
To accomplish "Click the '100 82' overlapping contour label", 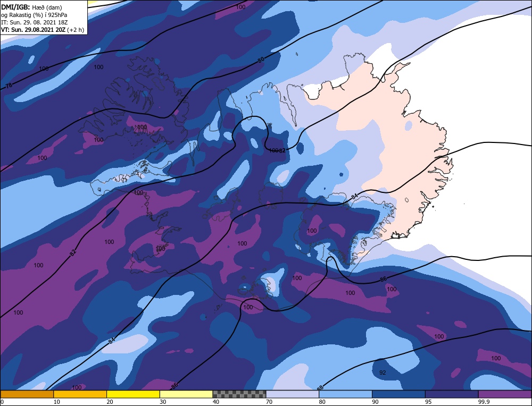I will [277, 150].
